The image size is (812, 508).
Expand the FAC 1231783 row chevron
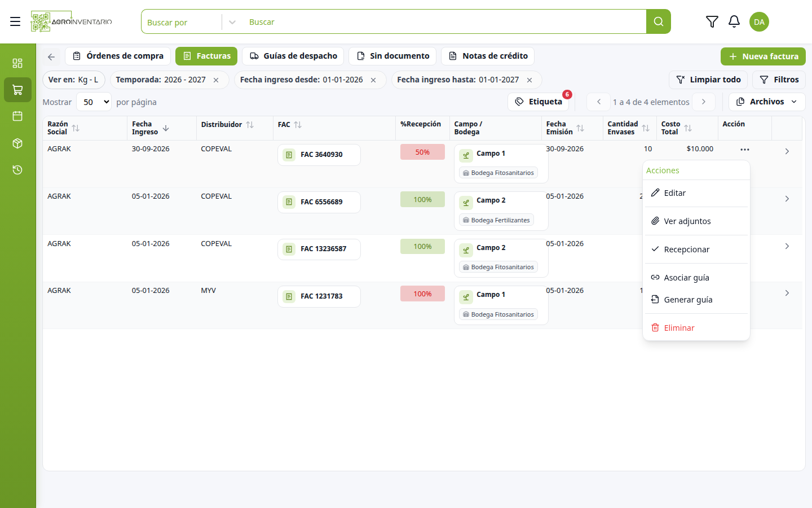(787, 293)
